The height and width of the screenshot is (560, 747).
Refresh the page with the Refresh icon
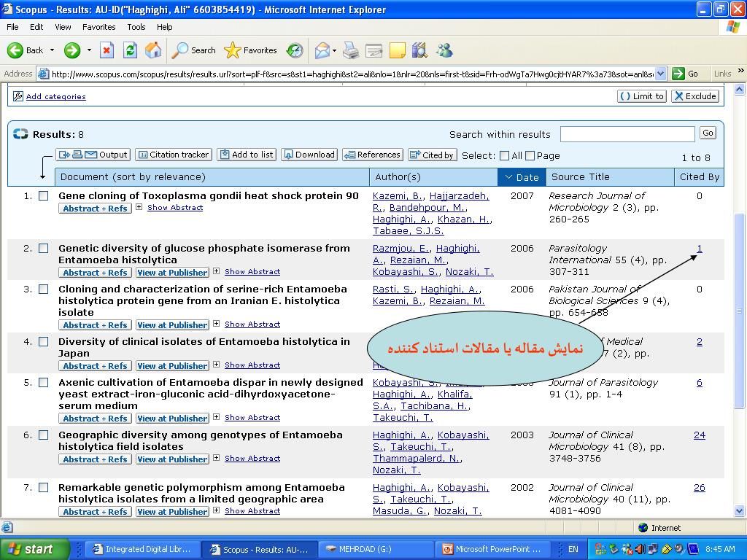click(x=130, y=50)
